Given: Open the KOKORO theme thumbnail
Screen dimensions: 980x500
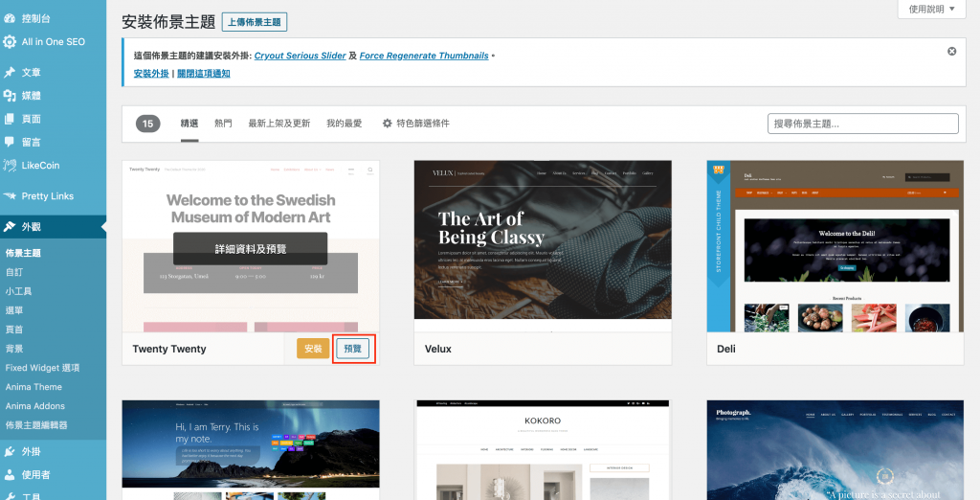Looking at the screenshot, I should pos(543,450).
